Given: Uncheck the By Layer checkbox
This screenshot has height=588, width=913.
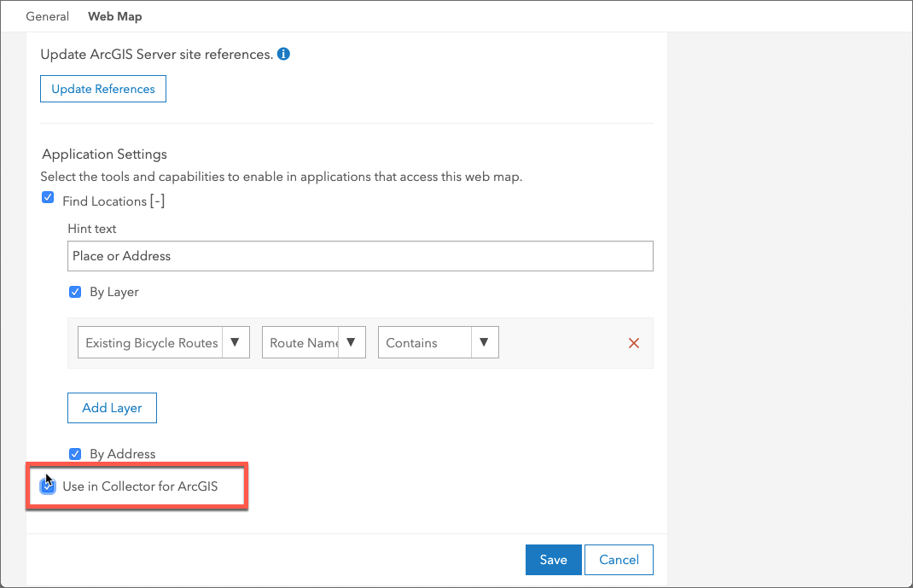Looking at the screenshot, I should coord(75,292).
